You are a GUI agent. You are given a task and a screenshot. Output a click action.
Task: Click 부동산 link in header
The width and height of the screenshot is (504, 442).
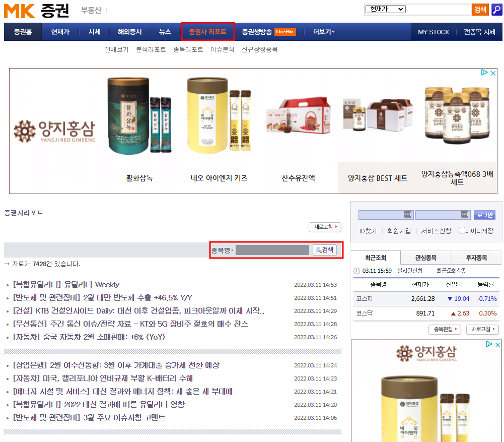click(91, 10)
